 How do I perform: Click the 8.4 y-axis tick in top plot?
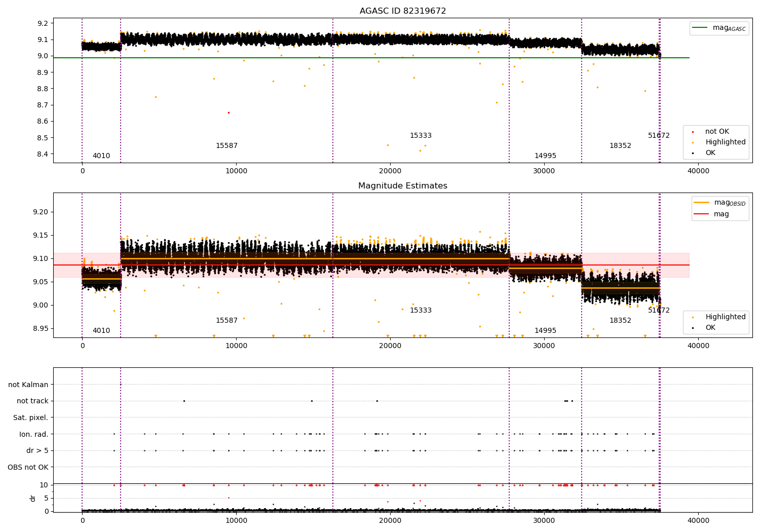[x=43, y=154]
